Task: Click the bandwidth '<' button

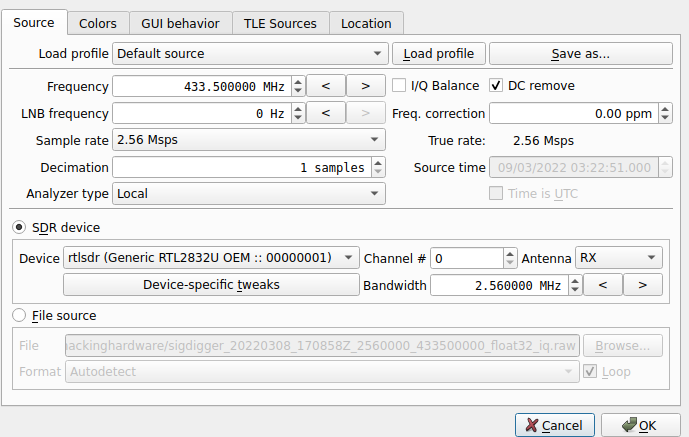Action: click(602, 286)
